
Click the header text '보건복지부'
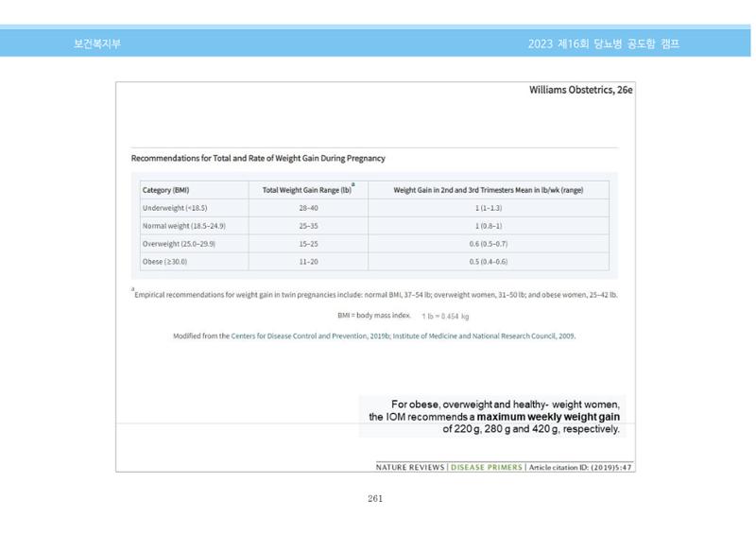pos(97,43)
